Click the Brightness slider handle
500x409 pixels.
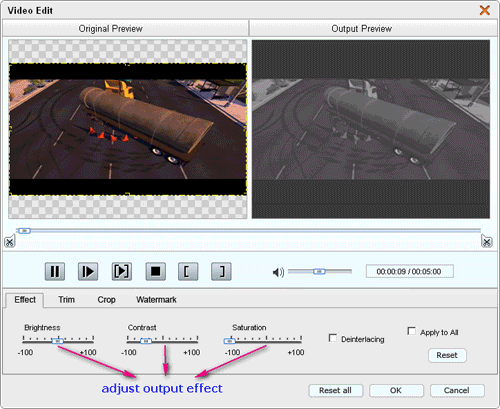coord(58,341)
